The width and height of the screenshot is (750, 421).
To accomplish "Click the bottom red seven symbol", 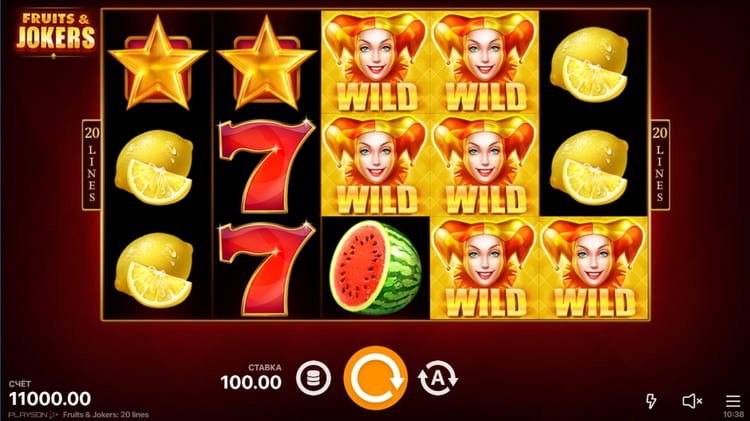I will [266, 268].
